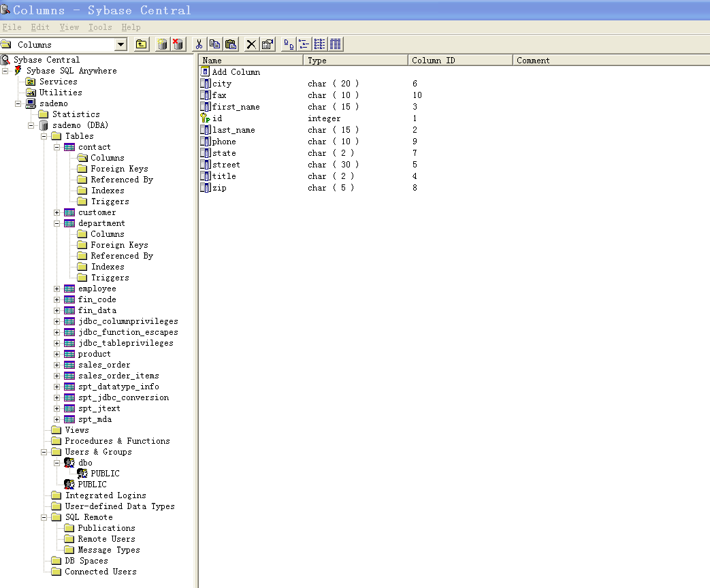The width and height of the screenshot is (710, 588).
Task: Collapse the contact table node
Action: 57,147
